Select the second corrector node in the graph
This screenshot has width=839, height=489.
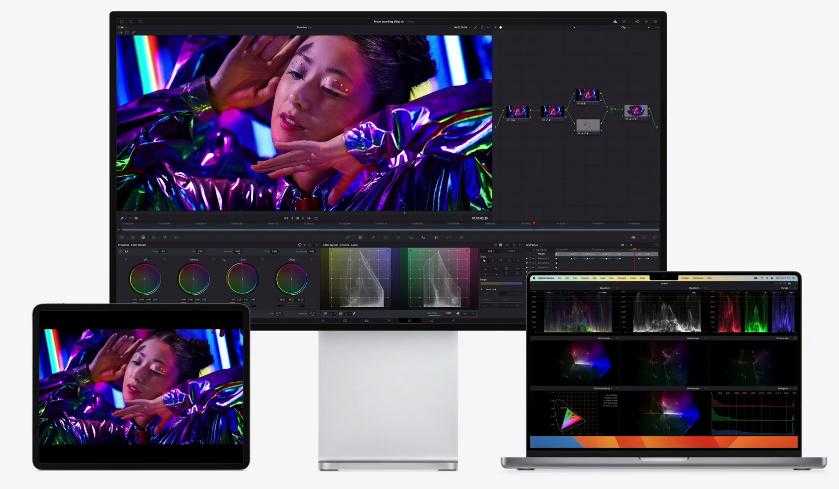click(x=552, y=112)
